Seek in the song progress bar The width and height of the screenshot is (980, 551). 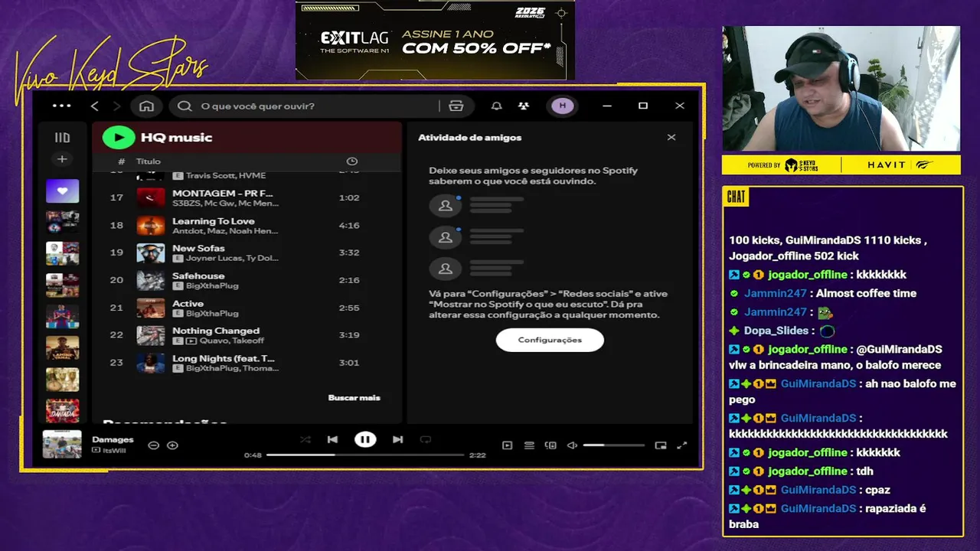pos(365,455)
